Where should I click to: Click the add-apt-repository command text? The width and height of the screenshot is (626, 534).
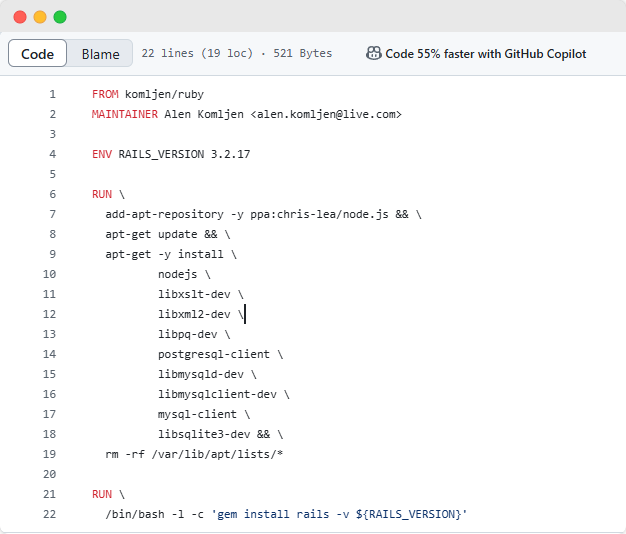(164, 214)
